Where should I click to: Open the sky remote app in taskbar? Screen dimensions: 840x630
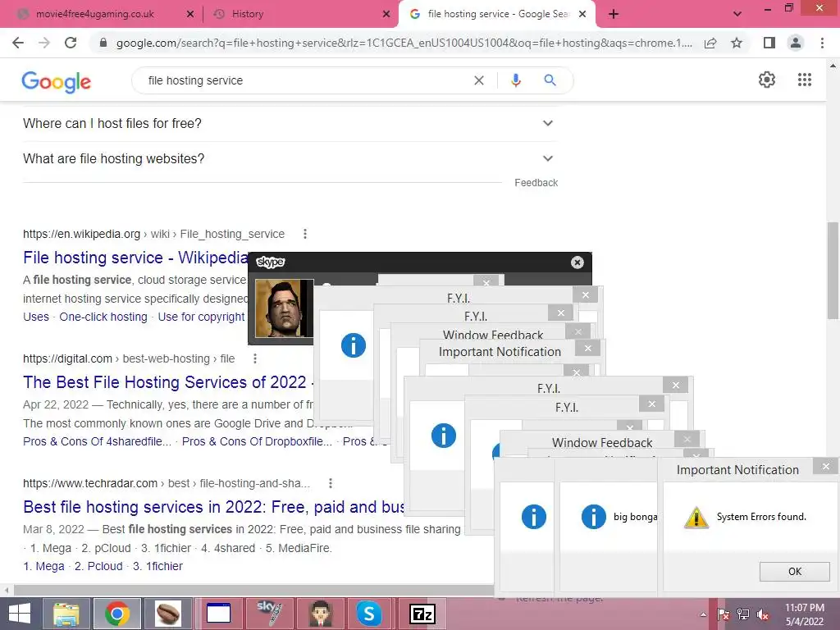tap(269, 614)
